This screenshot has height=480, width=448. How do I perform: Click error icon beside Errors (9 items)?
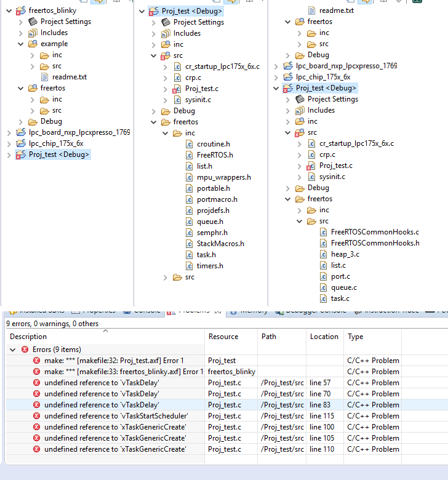[25, 350]
